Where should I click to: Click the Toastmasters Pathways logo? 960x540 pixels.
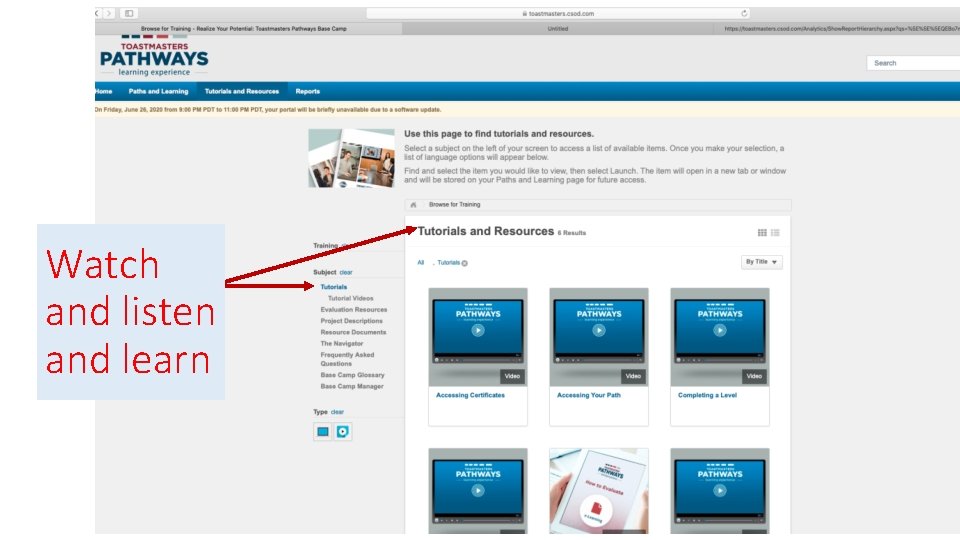tap(154, 57)
